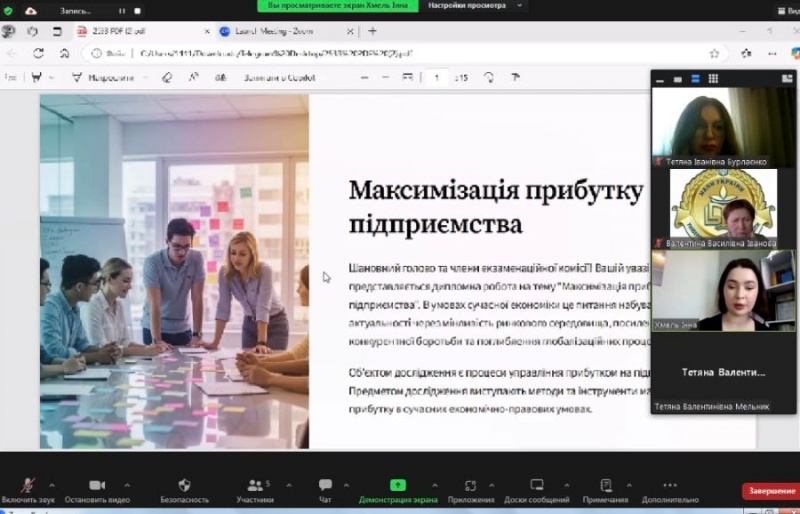Click the green encryption shield icon
The width and height of the screenshot is (800, 514).
pyautogui.click(x=8, y=10)
